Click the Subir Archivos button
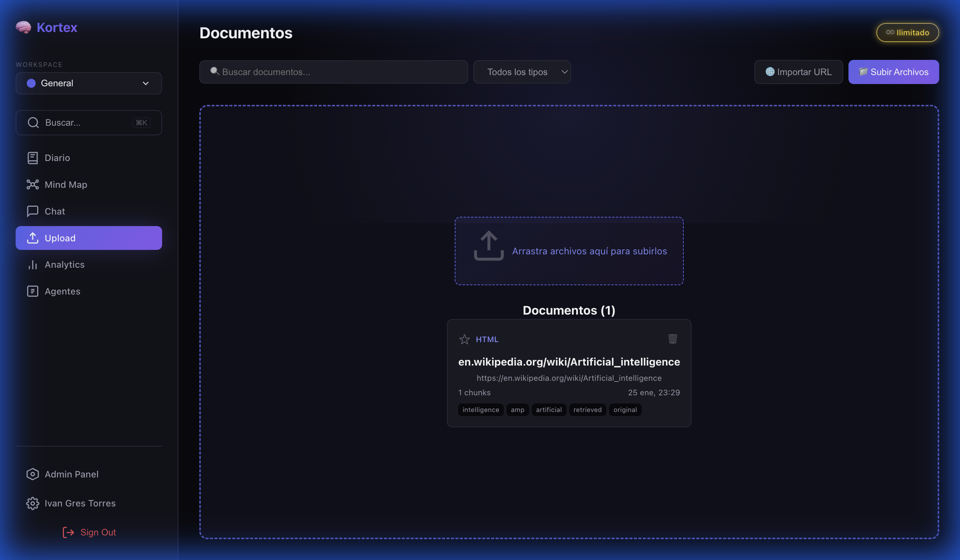This screenshot has width=960, height=560. coord(894,72)
